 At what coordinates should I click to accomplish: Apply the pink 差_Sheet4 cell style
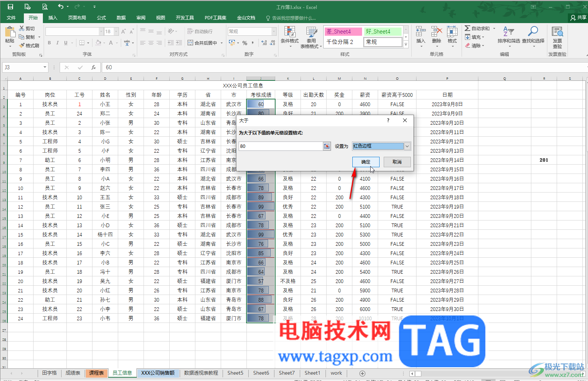[343, 32]
